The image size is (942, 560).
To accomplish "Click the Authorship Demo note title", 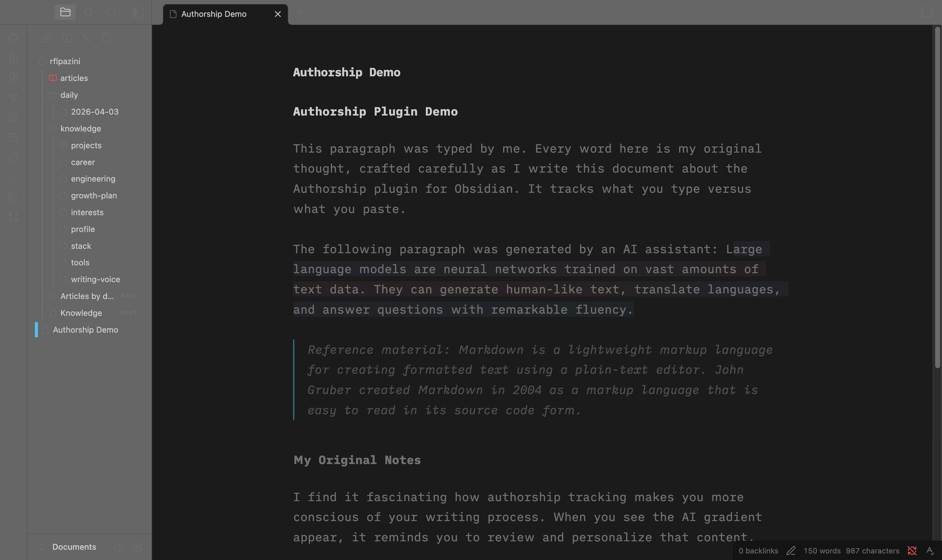I will (x=346, y=72).
